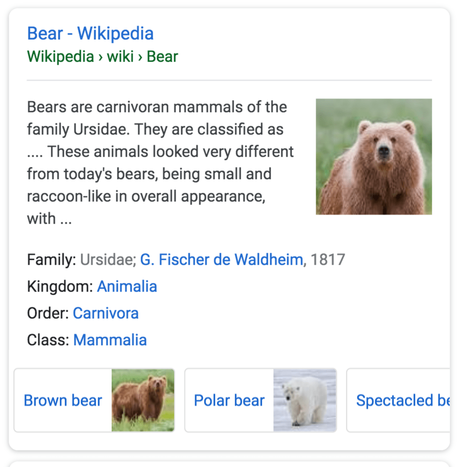Click the "Kingdom:" field label
Screen dimensions: 476x467
click(60, 286)
